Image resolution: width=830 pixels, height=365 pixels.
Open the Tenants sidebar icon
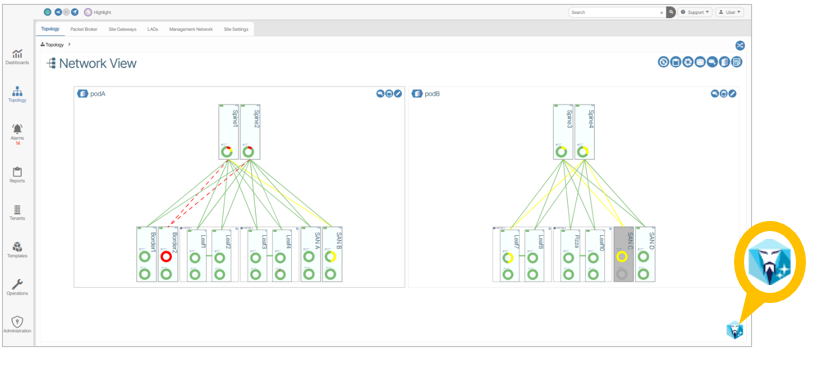(x=17, y=213)
